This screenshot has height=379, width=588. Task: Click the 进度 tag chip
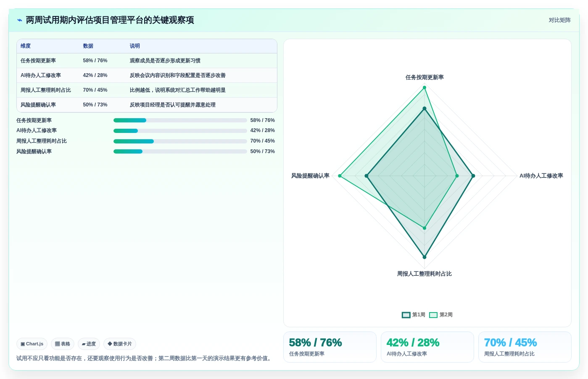pyautogui.click(x=89, y=344)
